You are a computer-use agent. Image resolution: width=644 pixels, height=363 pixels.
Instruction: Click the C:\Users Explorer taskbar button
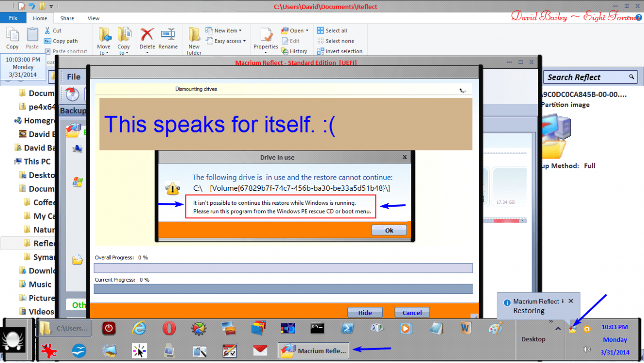coord(65,328)
